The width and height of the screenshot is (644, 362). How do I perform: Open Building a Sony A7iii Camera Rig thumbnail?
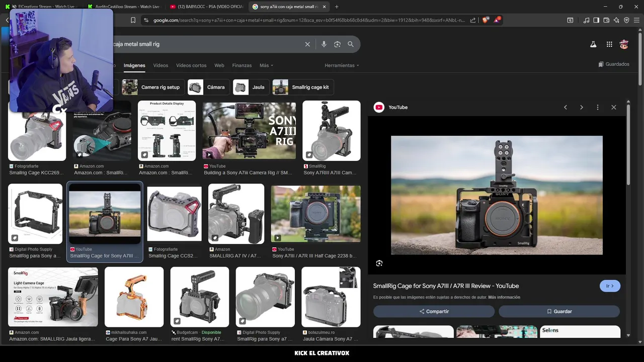tap(249, 131)
